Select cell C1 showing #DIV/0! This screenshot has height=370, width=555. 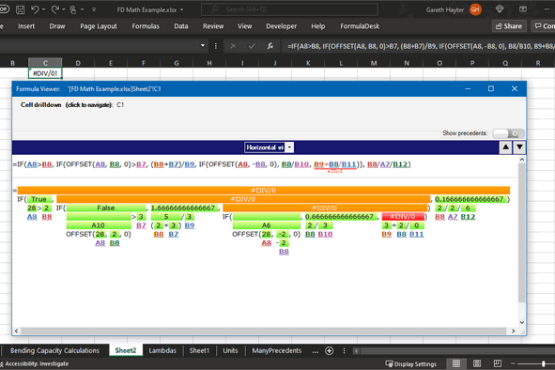click(x=45, y=73)
